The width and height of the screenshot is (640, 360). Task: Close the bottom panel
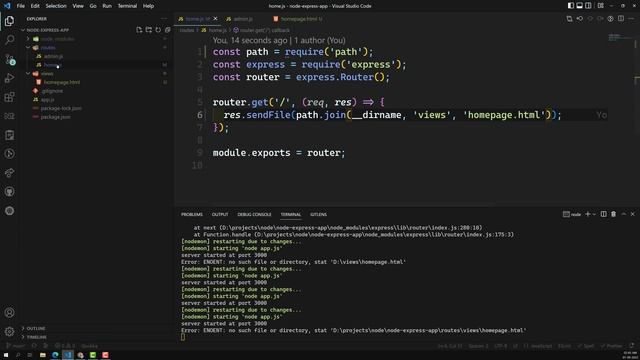click(x=633, y=214)
